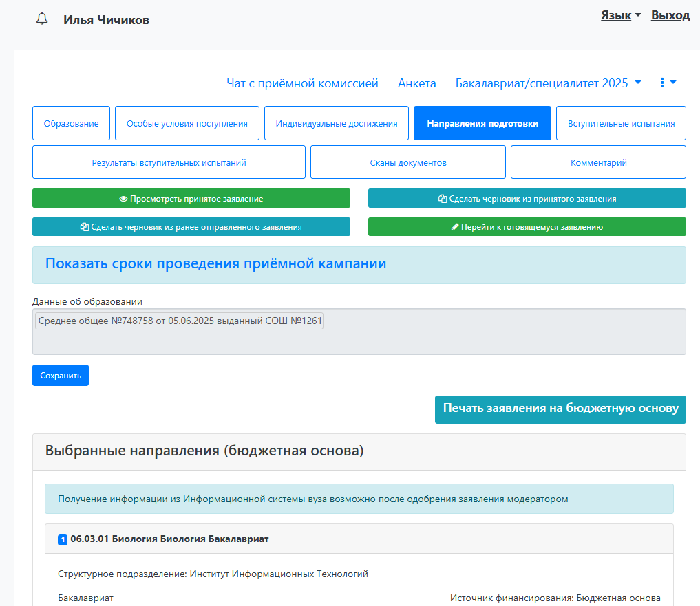Click pencil icon to go to application being prepared
The image size is (700, 606).
(x=455, y=227)
